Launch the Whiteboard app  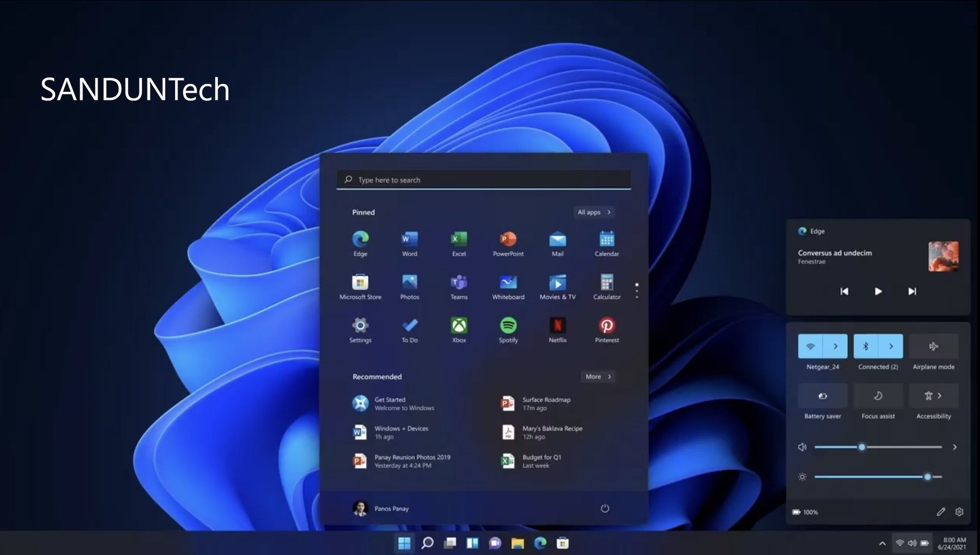[508, 287]
